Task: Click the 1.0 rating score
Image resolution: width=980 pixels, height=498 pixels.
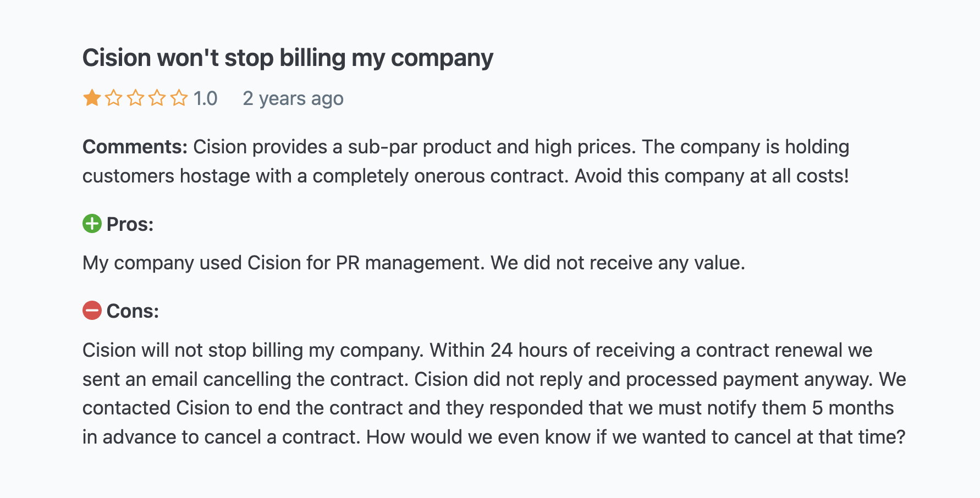Action: pyautogui.click(x=205, y=98)
